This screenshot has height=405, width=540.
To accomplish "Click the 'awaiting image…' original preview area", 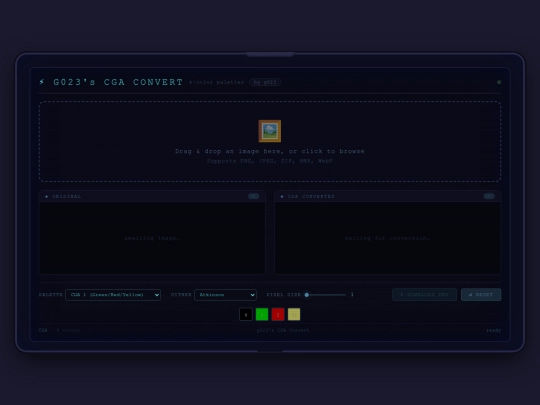I will tap(152, 238).
